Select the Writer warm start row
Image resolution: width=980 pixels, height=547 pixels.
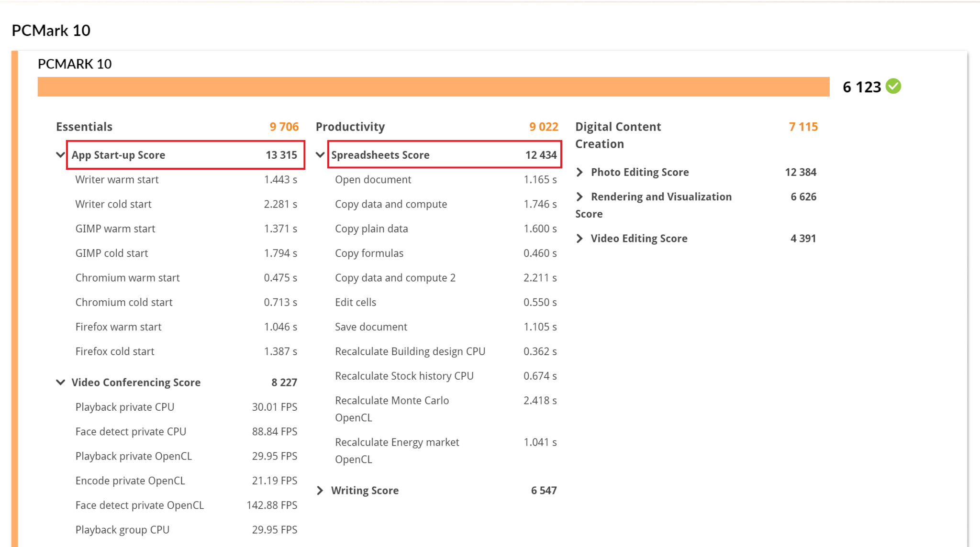pos(186,180)
